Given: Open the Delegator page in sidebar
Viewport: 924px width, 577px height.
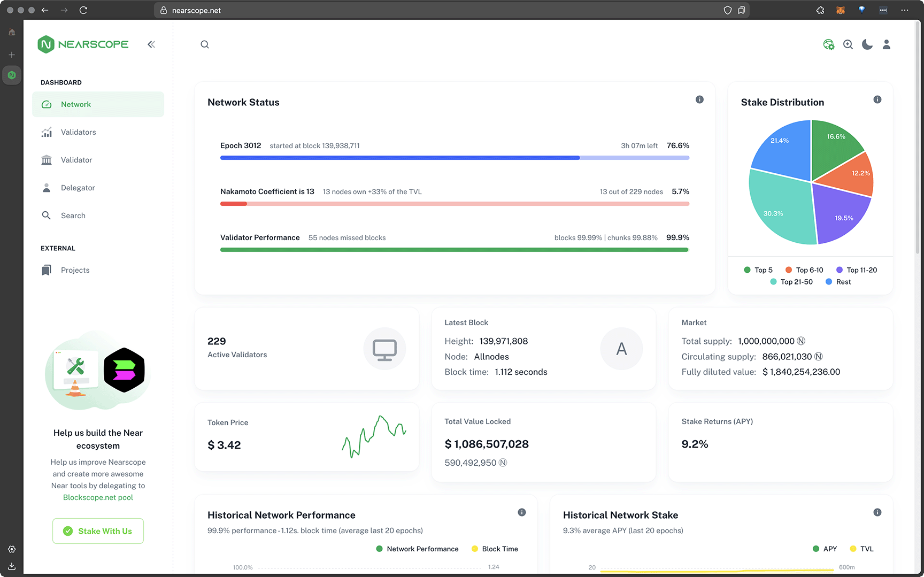Looking at the screenshot, I should (78, 188).
